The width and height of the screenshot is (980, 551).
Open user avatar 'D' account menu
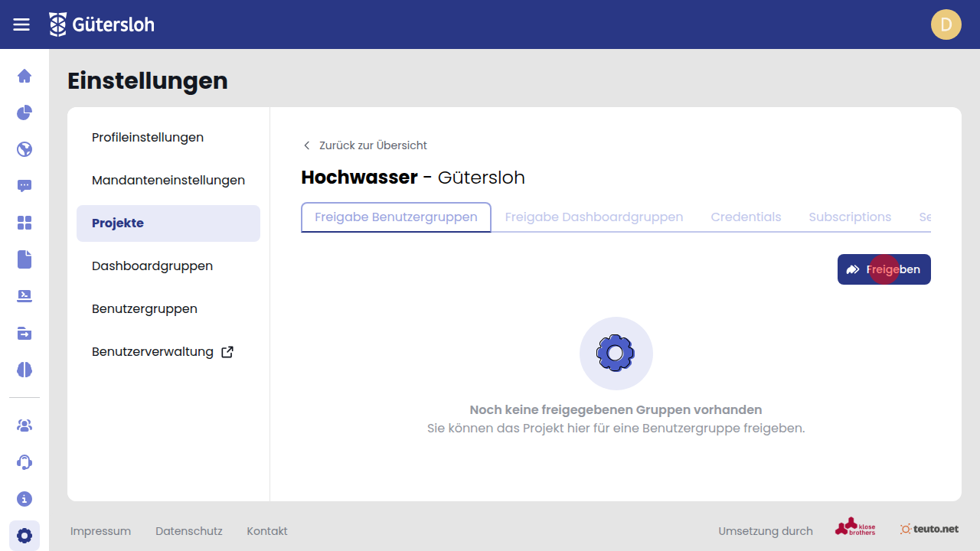pos(946,24)
